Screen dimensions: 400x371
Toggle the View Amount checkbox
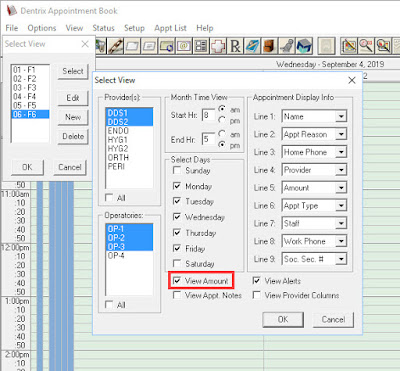(x=177, y=281)
